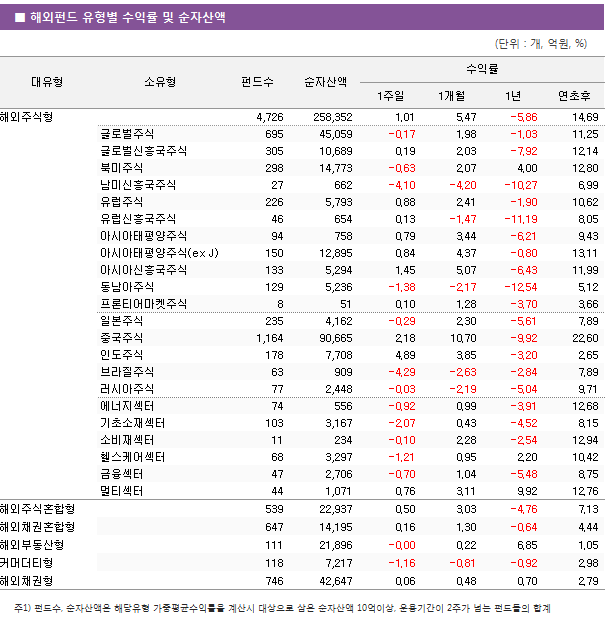Screen dimensions: 606x622
Task: Select the '아시아태평양주식(ex J)' row label
Action: 159,253
